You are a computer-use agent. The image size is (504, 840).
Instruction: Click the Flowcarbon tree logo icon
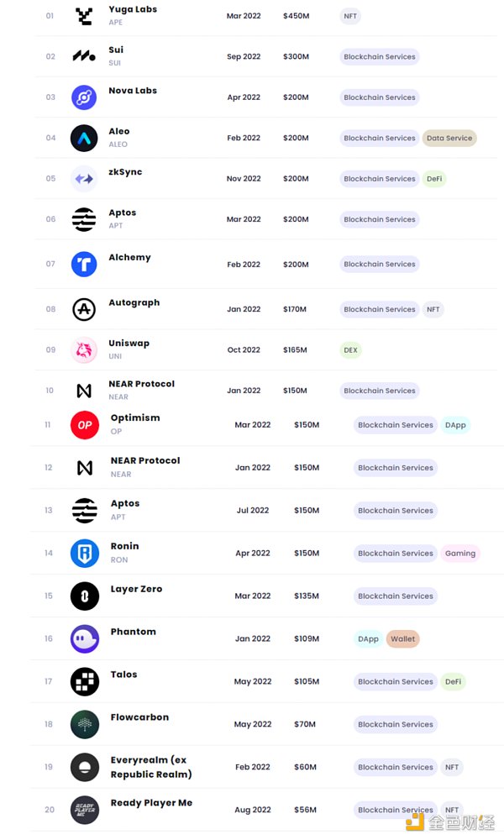click(85, 724)
